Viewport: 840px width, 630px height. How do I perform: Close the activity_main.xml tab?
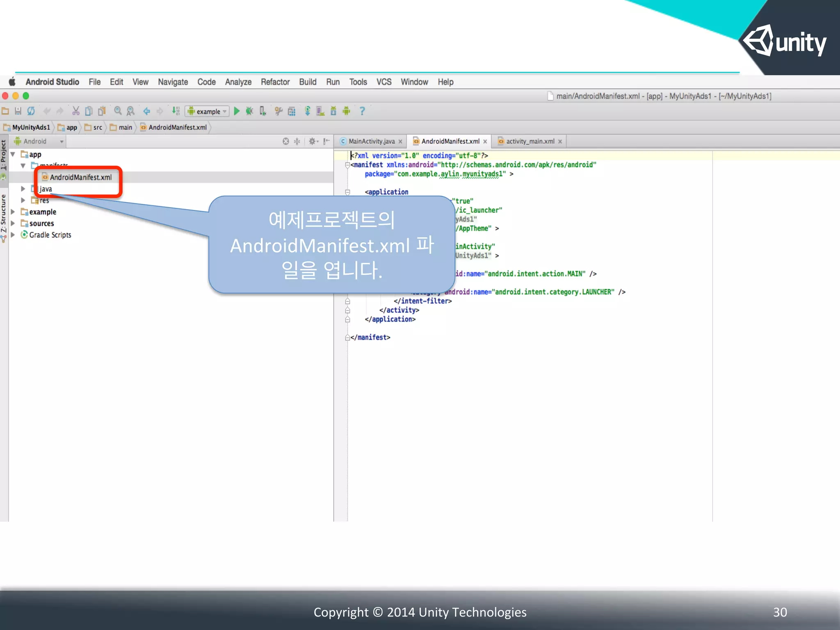560,142
